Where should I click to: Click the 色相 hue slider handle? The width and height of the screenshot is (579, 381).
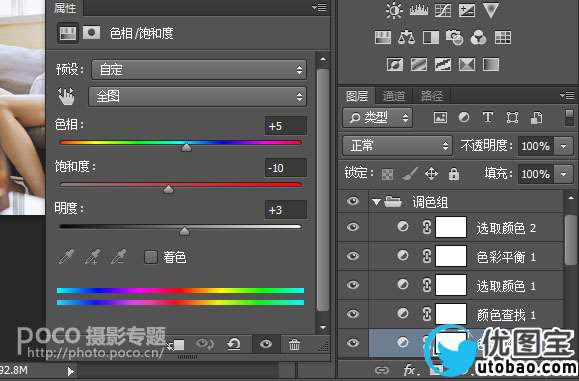pos(186,148)
